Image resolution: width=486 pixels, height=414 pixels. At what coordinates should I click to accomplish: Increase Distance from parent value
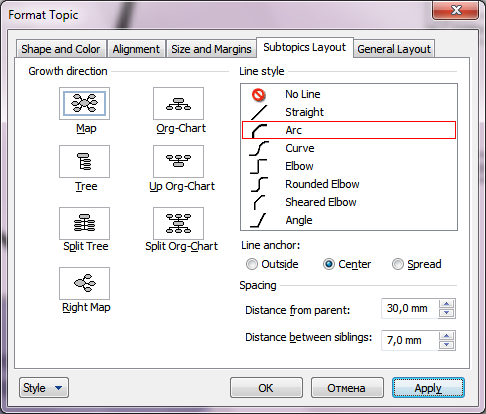click(446, 304)
